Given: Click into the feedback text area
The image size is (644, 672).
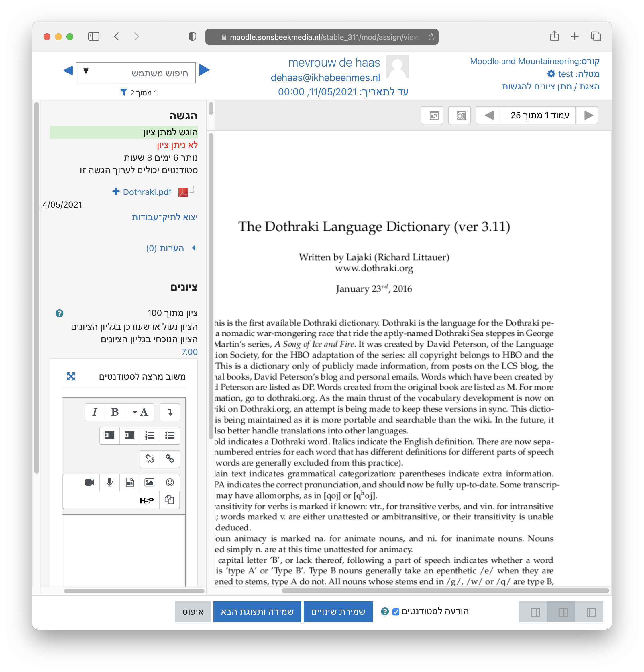Looking at the screenshot, I should (124, 550).
